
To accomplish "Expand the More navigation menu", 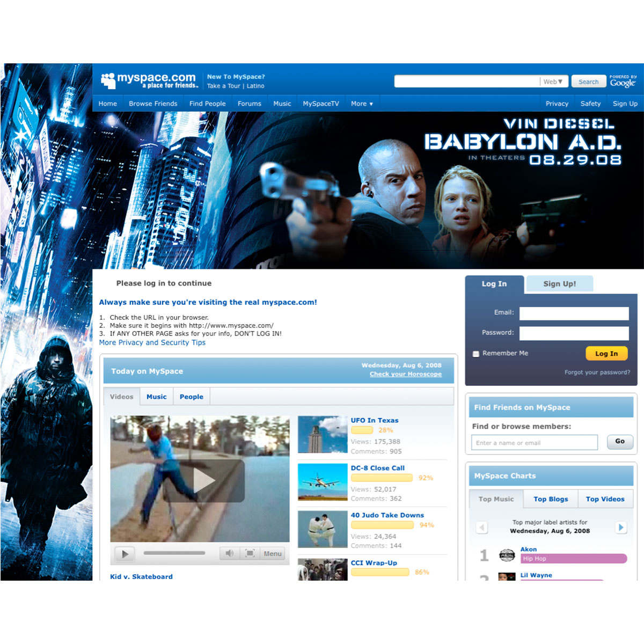I will (362, 104).
